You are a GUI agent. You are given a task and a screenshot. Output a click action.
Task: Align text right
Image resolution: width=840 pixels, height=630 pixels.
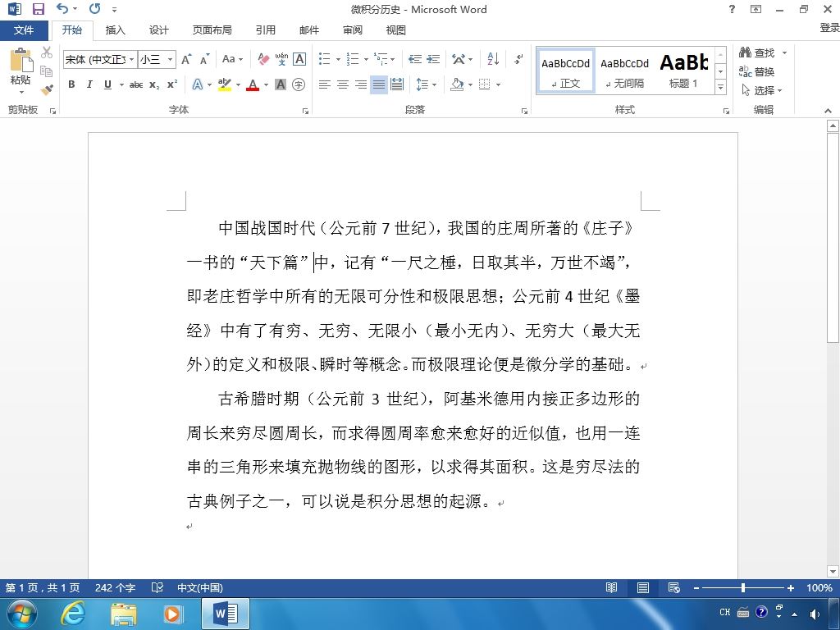tap(361, 84)
